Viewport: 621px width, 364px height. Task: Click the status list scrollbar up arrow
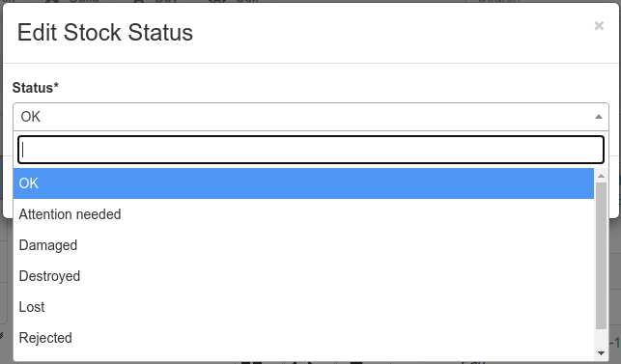coord(601,176)
